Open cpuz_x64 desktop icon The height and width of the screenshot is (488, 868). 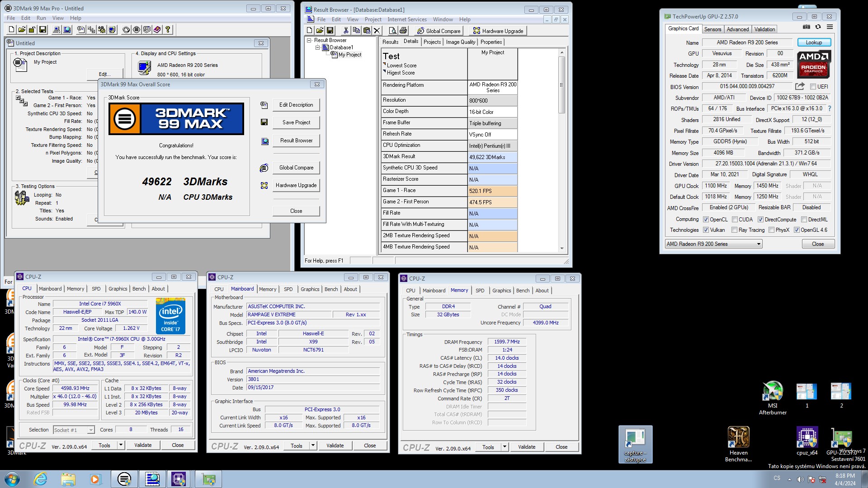(x=807, y=441)
